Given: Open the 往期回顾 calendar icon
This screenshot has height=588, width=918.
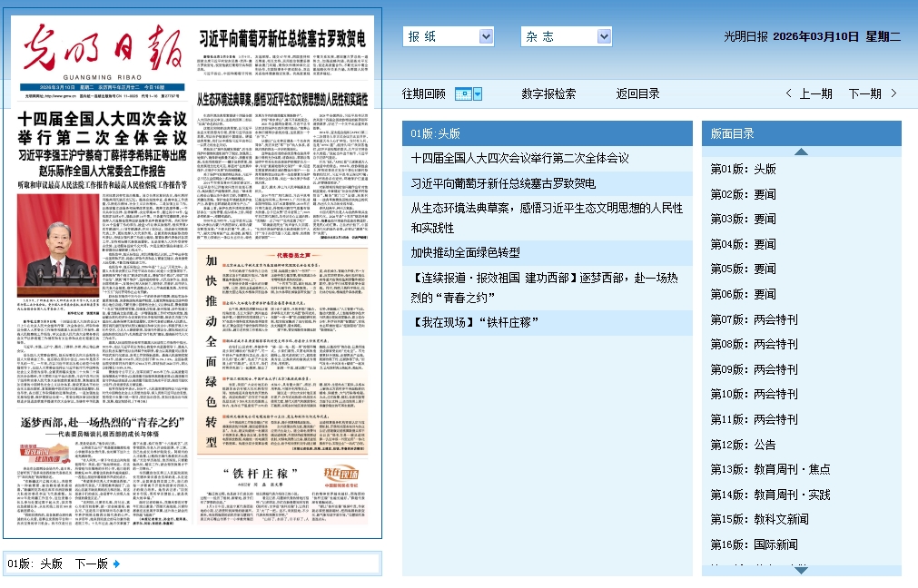Looking at the screenshot, I should point(462,93).
